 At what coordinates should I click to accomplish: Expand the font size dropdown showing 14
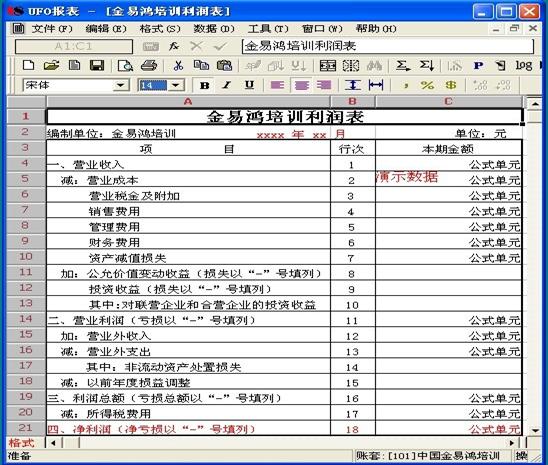click(x=175, y=85)
